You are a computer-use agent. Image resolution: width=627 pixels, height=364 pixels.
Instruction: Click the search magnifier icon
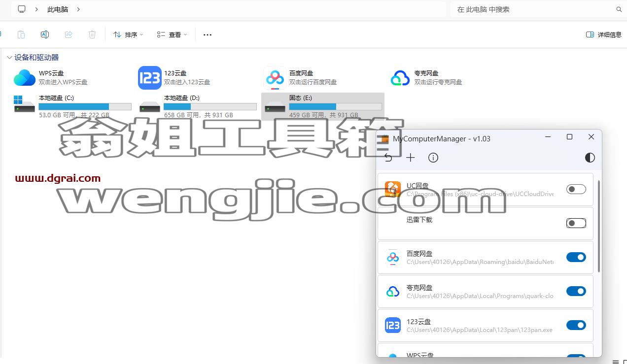click(x=619, y=9)
